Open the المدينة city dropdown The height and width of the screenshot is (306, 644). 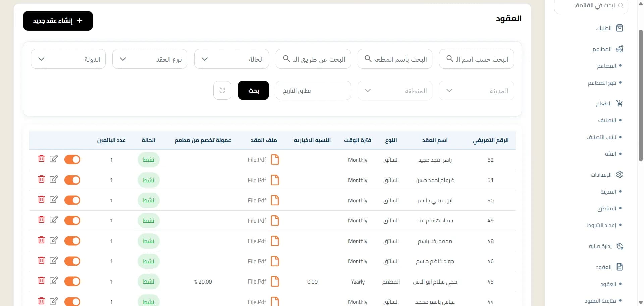point(476,91)
